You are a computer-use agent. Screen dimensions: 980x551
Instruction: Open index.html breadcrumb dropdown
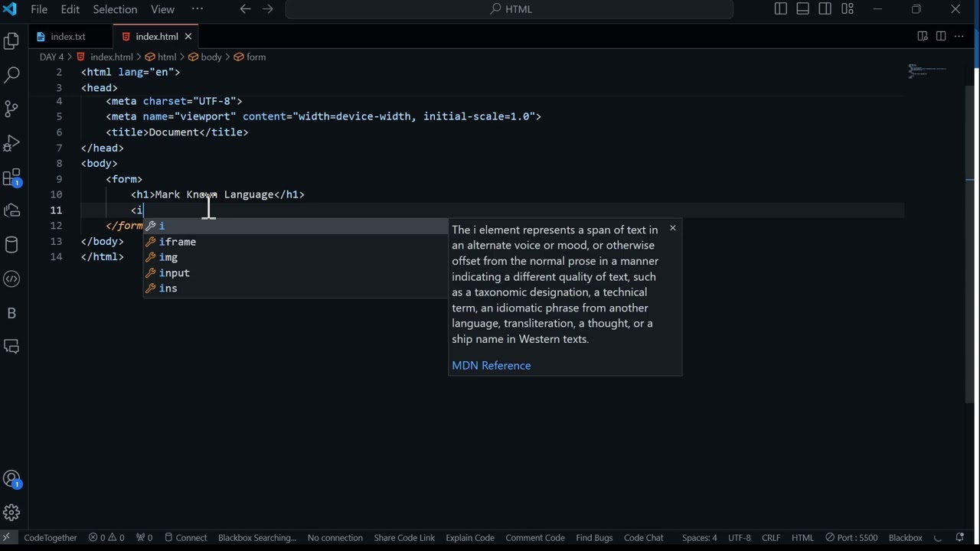point(111,57)
